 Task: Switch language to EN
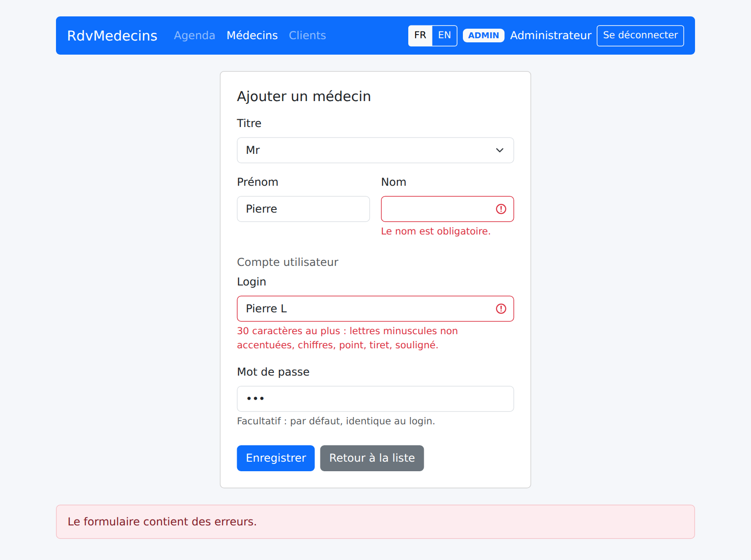coord(444,36)
